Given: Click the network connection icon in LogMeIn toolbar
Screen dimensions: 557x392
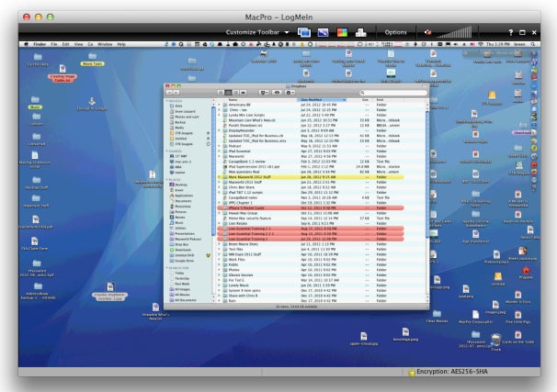Looking at the screenshot, I should click(x=360, y=32).
